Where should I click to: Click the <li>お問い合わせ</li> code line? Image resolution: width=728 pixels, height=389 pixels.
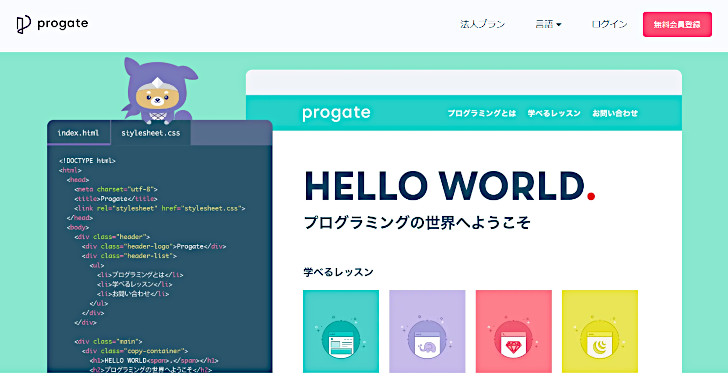(x=133, y=294)
